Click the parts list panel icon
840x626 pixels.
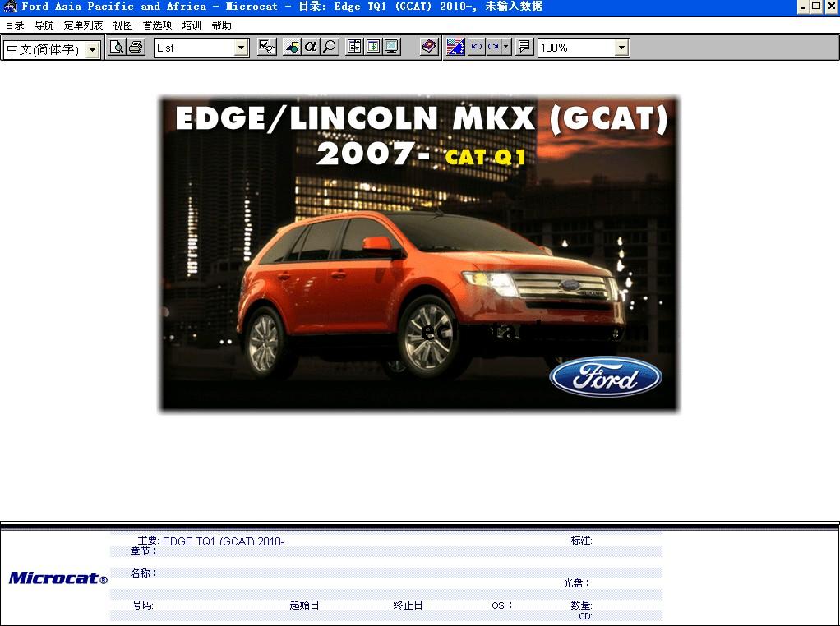click(x=354, y=47)
